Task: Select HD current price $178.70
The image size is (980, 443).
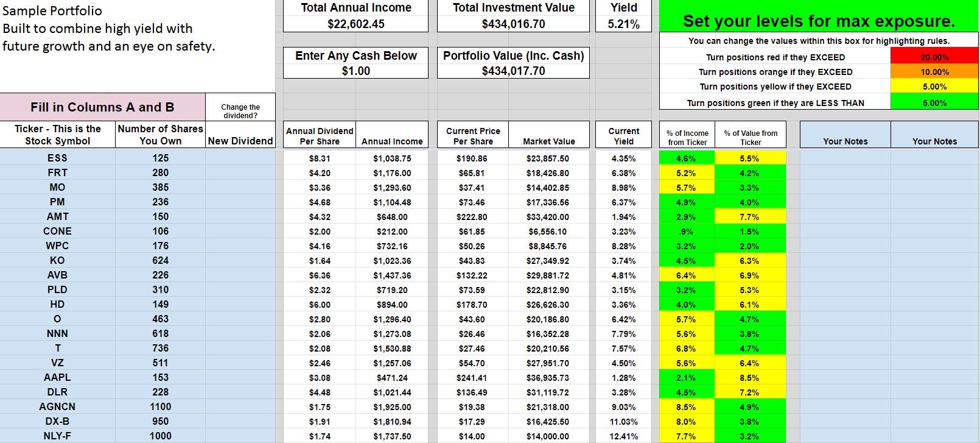Action: click(x=472, y=305)
